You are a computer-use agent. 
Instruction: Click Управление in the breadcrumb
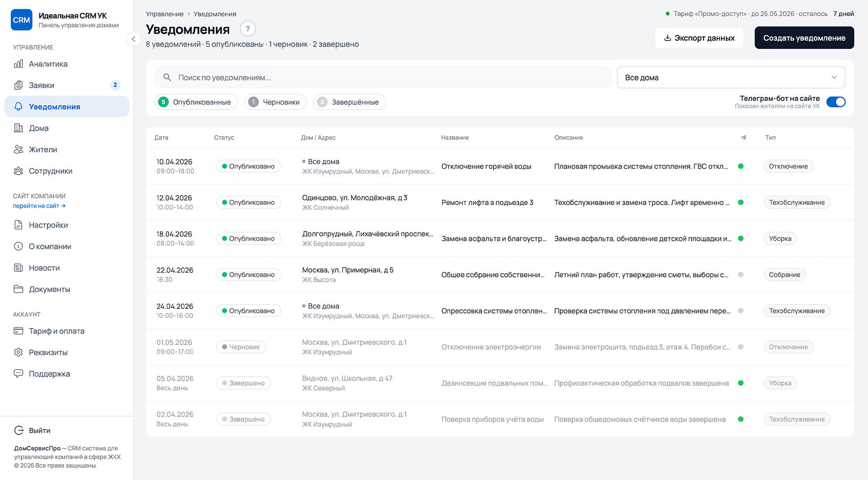[164, 14]
